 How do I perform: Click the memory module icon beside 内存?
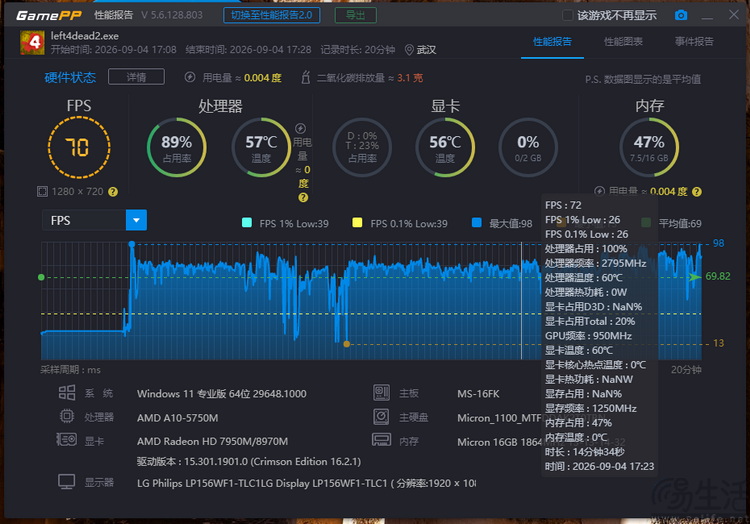pos(381,439)
